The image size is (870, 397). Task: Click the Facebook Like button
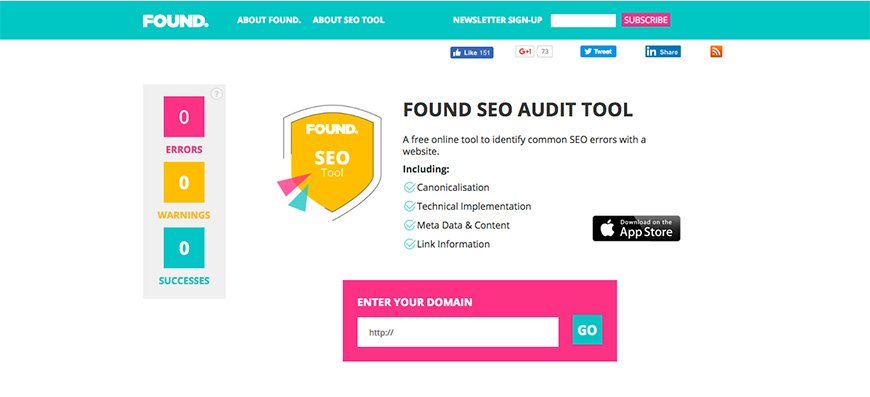pos(472,52)
